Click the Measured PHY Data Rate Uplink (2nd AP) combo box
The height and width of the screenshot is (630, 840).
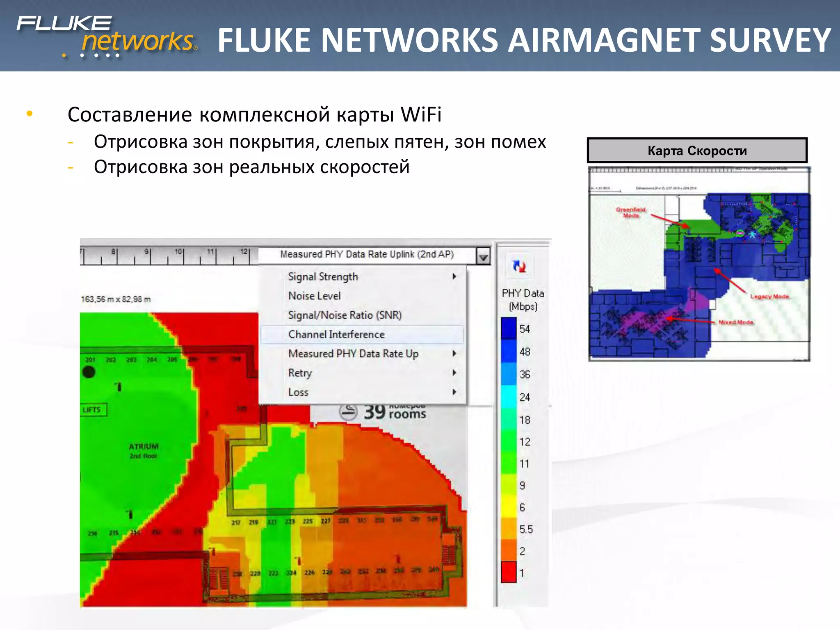(x=374, y=256)
